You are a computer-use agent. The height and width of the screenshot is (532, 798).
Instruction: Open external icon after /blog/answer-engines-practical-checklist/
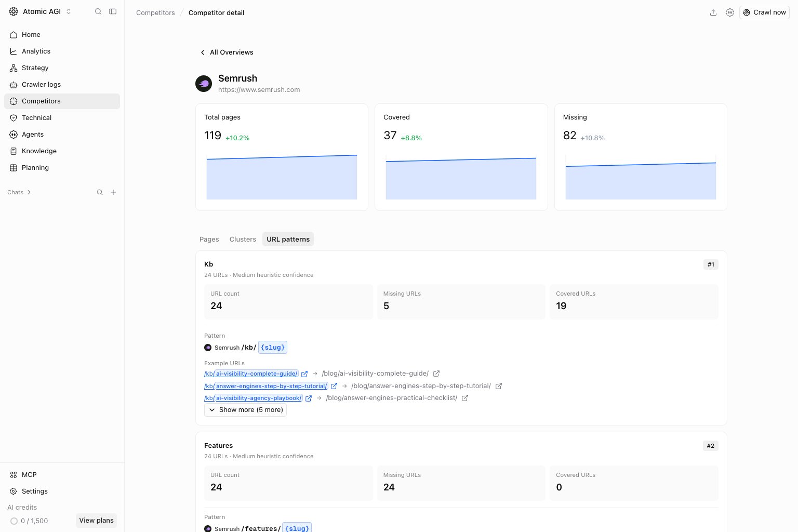click(x=465, y=398)
